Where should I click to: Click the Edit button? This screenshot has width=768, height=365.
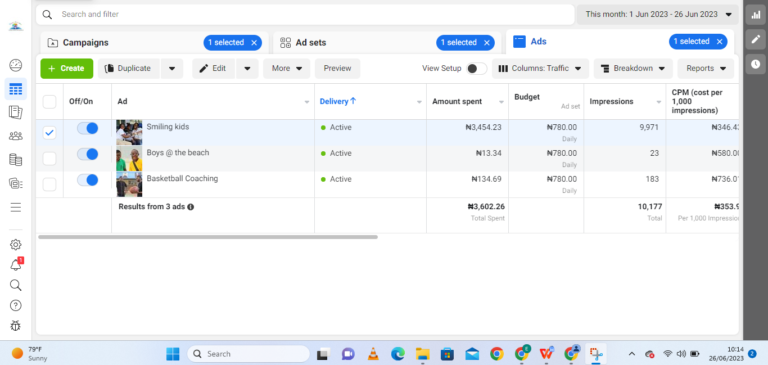pos(214,69)
